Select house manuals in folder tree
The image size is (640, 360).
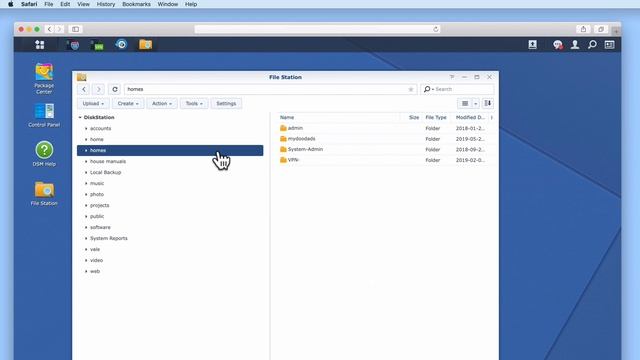tap(108, 162)
